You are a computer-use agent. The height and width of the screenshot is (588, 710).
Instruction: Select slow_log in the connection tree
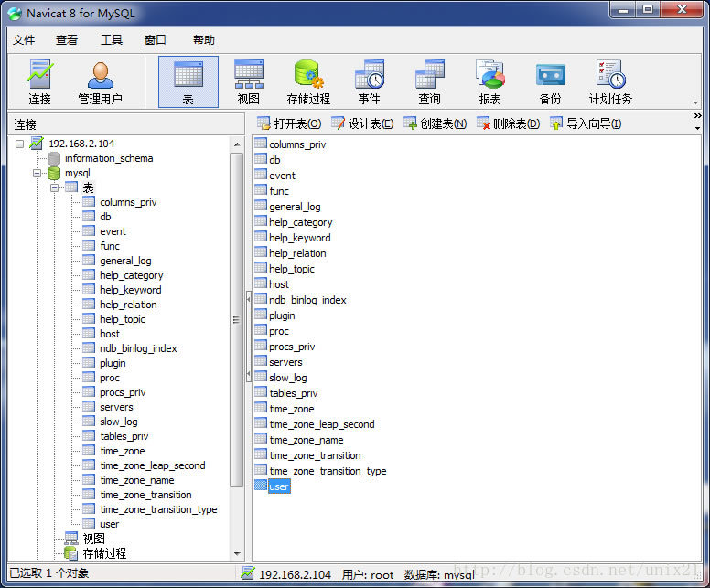click(x=119, y=422)
